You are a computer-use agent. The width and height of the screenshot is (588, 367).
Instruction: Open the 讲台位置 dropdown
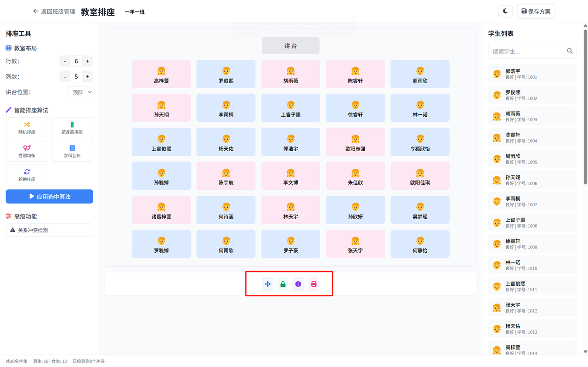coord(80,92)
